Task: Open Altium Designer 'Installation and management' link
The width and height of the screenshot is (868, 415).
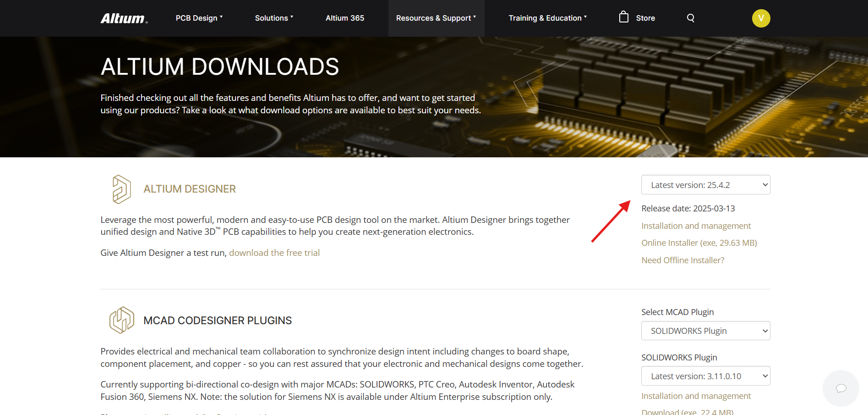Action: point(696,226)
